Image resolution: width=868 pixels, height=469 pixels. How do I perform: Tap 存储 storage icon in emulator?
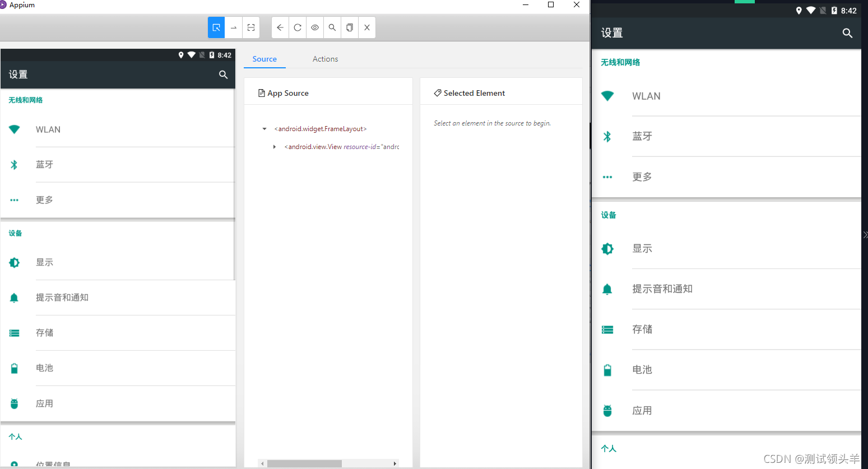[x=607, y=329]
